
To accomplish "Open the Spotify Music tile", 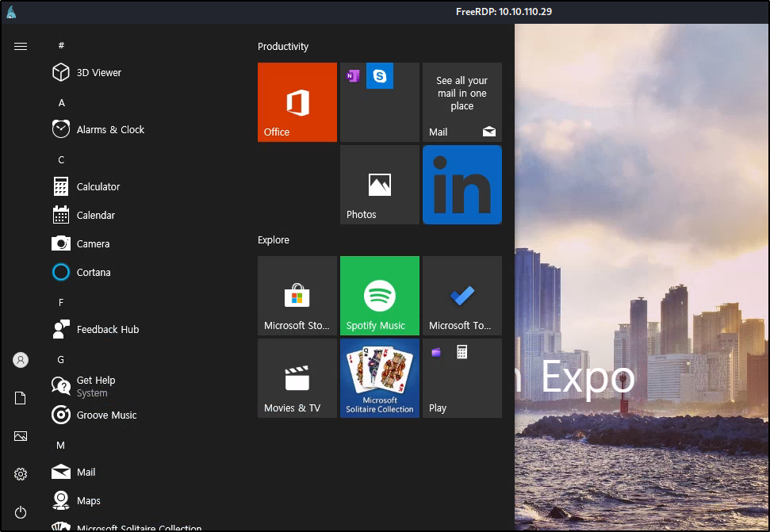I will (x=380, y=296).
